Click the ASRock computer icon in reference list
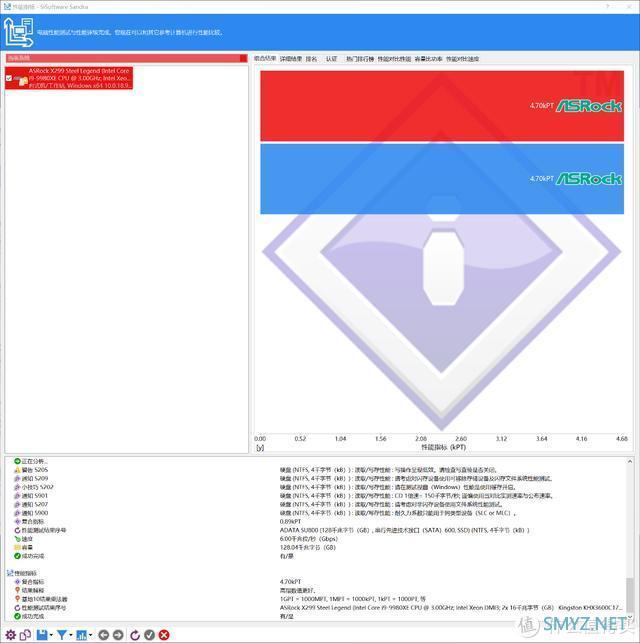Viewport: 640px width, 643px height. 20,80
